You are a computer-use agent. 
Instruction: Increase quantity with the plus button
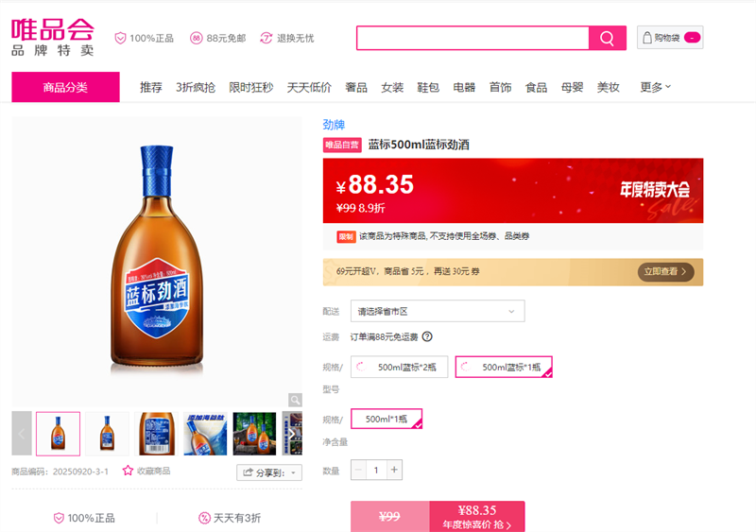[x=395, y=470]
